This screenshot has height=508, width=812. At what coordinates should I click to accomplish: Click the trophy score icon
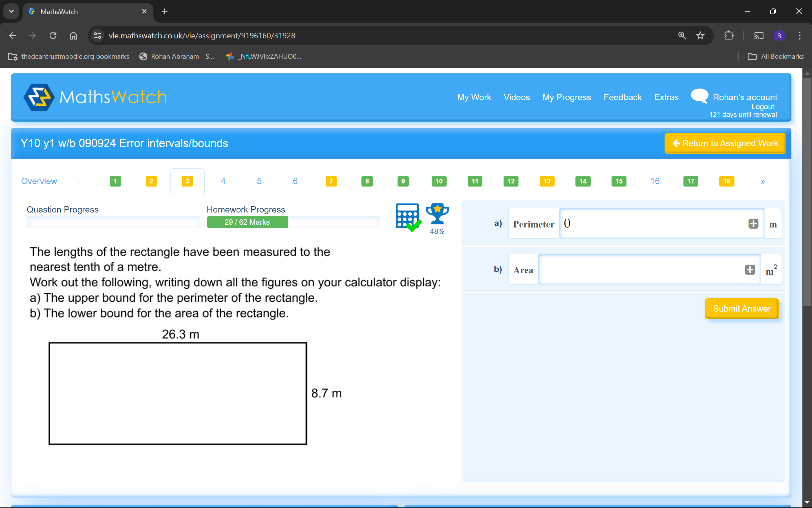(x=437, y=214)
